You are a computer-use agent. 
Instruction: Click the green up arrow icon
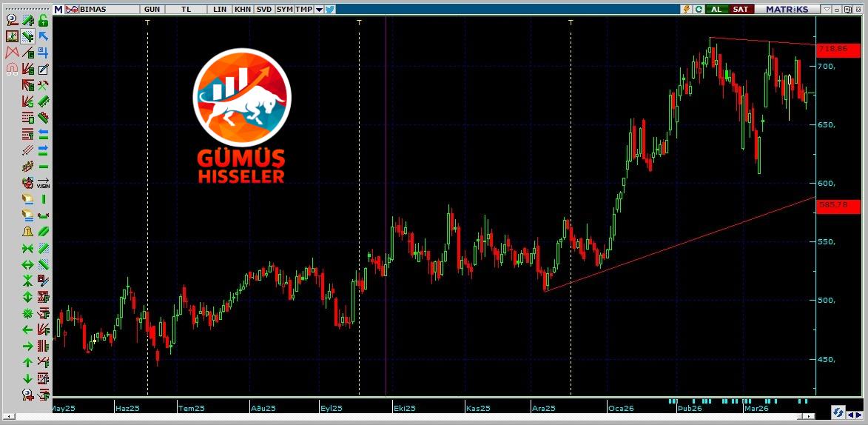[27, 362]
